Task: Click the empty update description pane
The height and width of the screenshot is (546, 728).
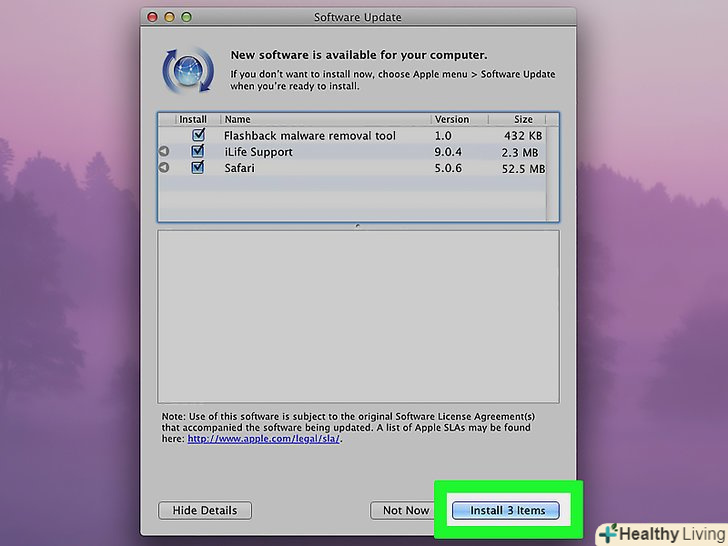Action: (358, 317)
